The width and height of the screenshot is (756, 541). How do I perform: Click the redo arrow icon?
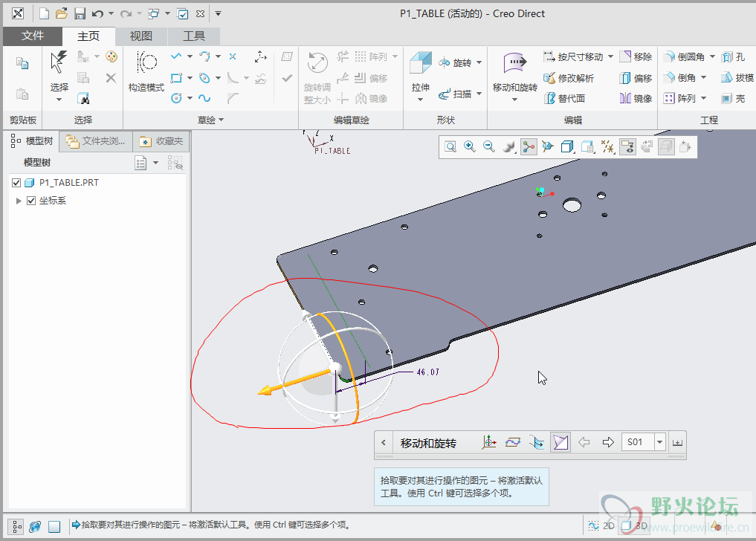pos(126,13)
